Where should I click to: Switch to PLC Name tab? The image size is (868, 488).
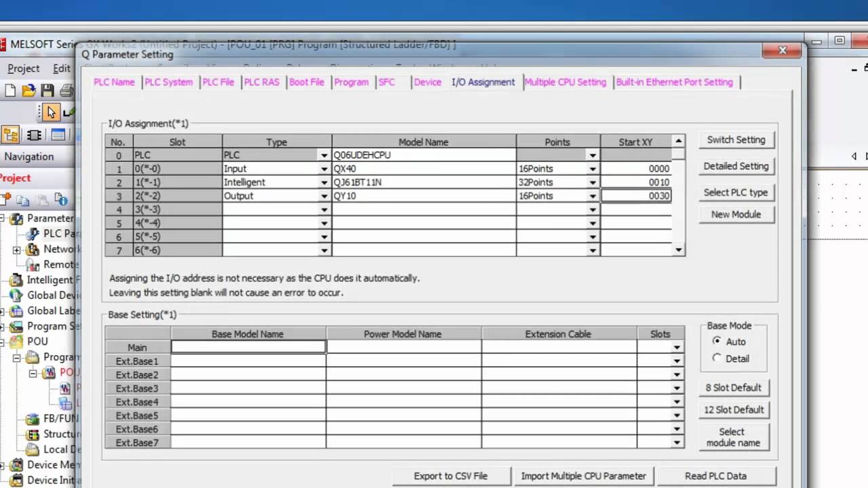click(114, 82)
